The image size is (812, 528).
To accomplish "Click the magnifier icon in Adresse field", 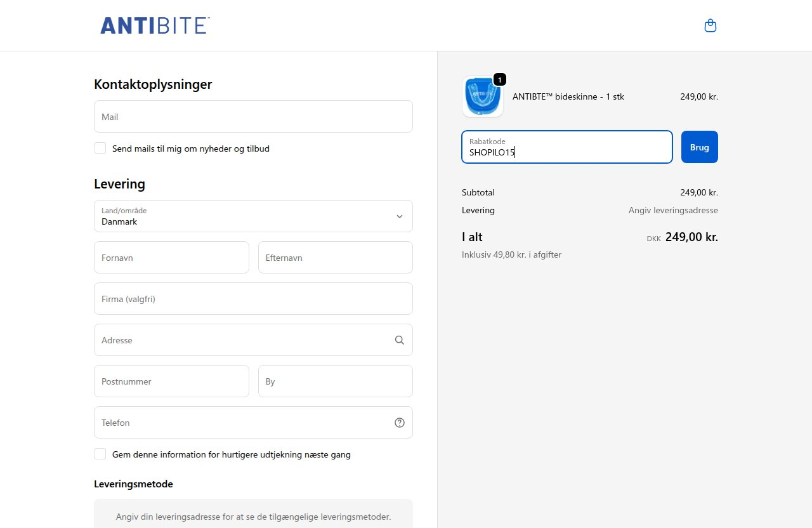I will click(x=400, y=340).
